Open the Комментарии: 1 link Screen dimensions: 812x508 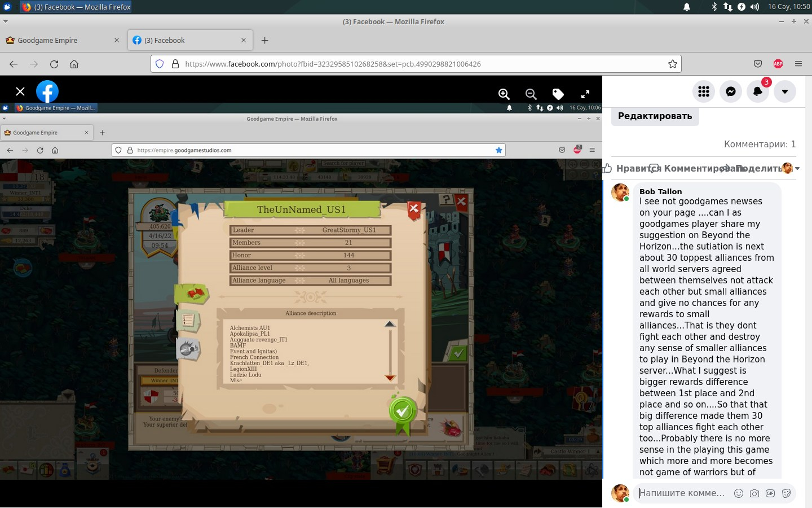point(760,144)
